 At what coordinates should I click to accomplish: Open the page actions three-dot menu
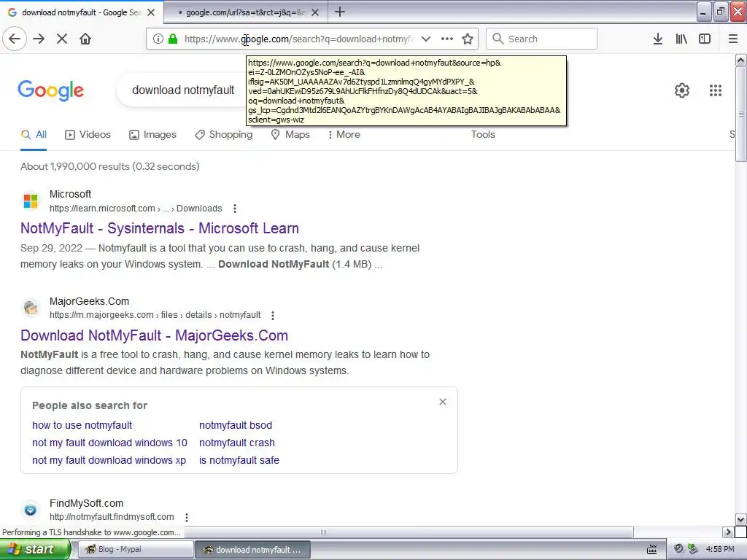pyautogui.click(x=447, y=39)
